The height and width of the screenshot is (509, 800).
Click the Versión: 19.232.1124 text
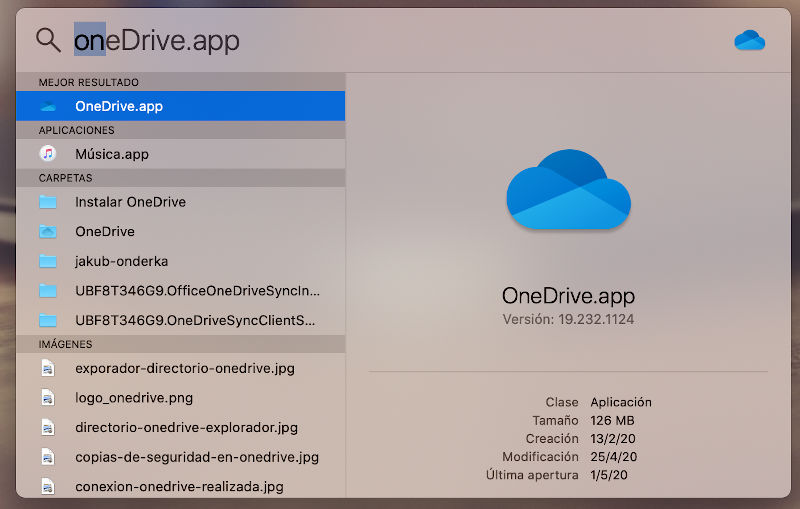click(568, 320)
